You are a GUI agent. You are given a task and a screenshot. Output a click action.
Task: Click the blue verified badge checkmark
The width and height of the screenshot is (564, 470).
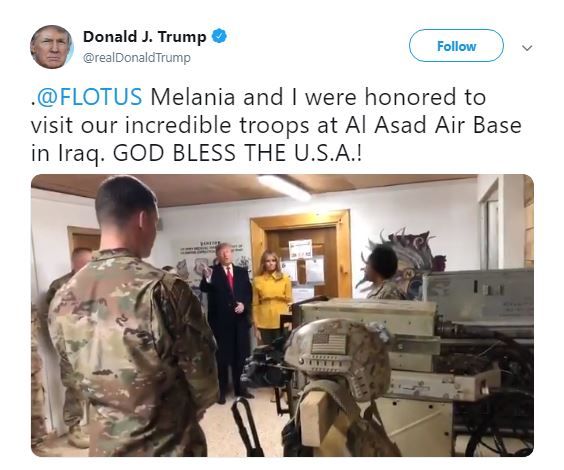[219, 36]
